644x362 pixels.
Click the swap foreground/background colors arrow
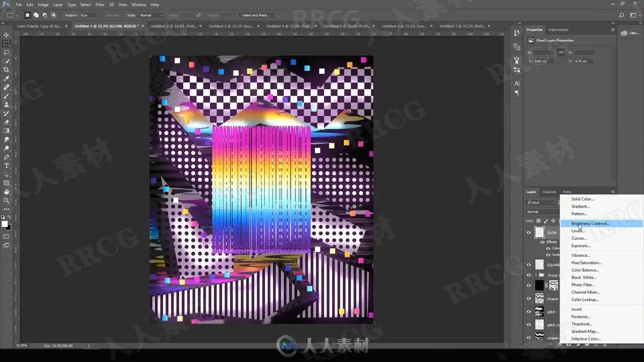click(x=10, y=218)
